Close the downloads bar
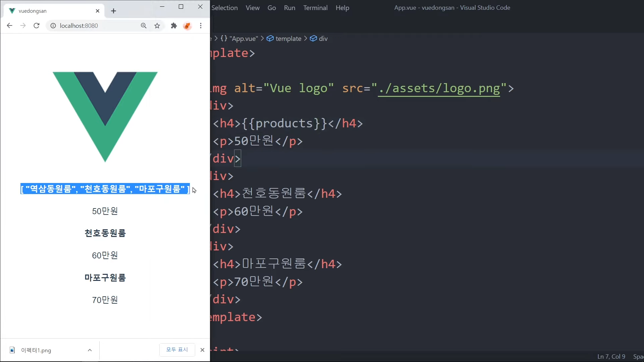644x362 pixels. pos(202,350)
